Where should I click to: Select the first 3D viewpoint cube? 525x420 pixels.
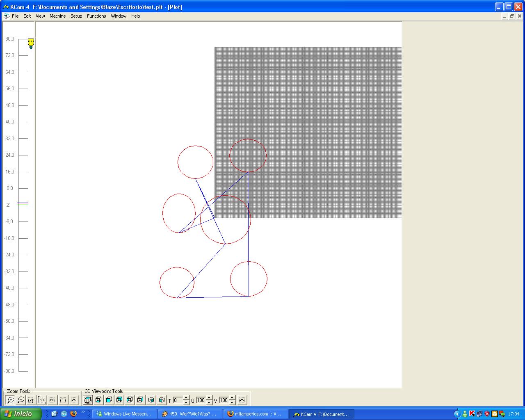coord(88,400)
